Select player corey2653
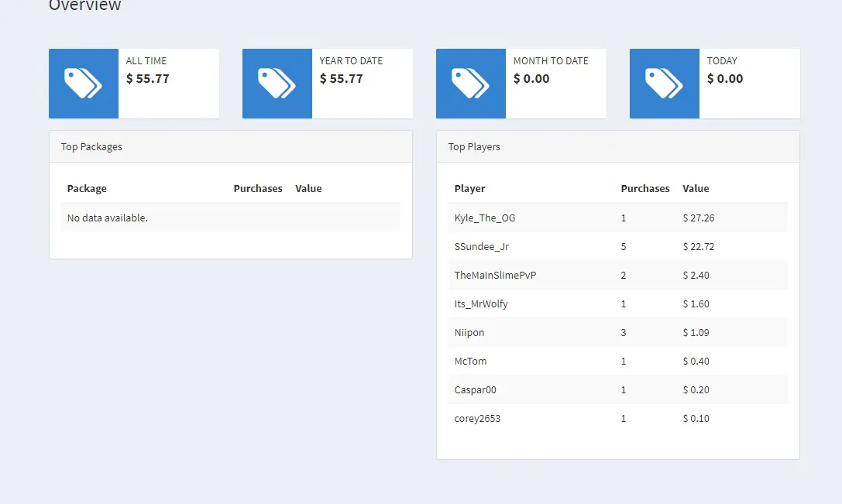The height and width of the screenshot is (504, 842). tap(477, 419)
